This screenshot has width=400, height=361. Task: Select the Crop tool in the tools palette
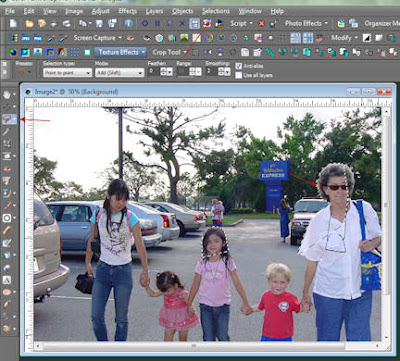[x=7, y=144]
